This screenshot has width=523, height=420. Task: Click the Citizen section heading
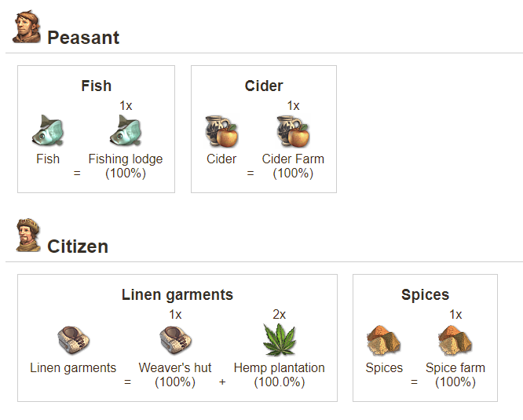click(x=78, y=246)
